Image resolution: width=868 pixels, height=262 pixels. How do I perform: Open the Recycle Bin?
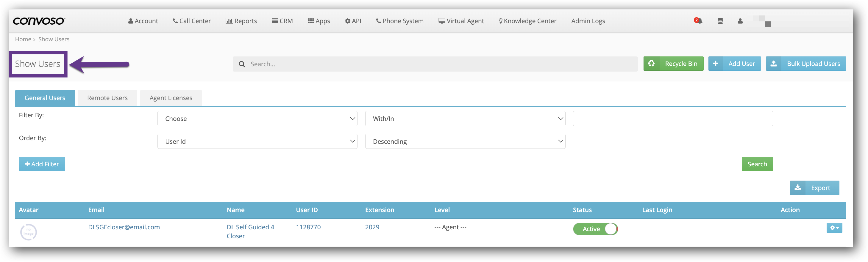coord(673,64)
